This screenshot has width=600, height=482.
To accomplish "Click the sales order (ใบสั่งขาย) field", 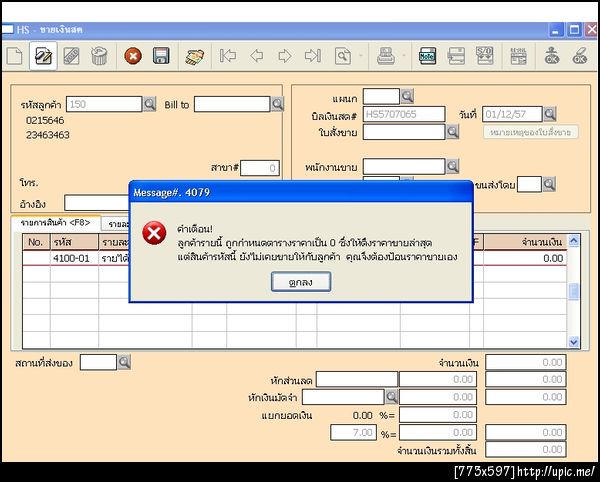I will pyautogui.click(x=404, y=132).
